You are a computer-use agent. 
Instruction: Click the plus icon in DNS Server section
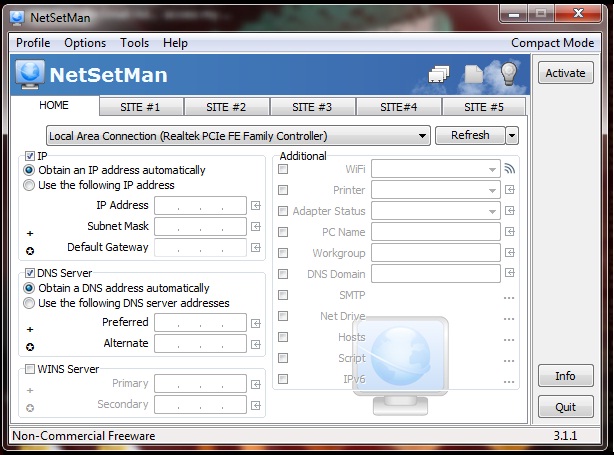pyautogui.click(x=30, y=329)
